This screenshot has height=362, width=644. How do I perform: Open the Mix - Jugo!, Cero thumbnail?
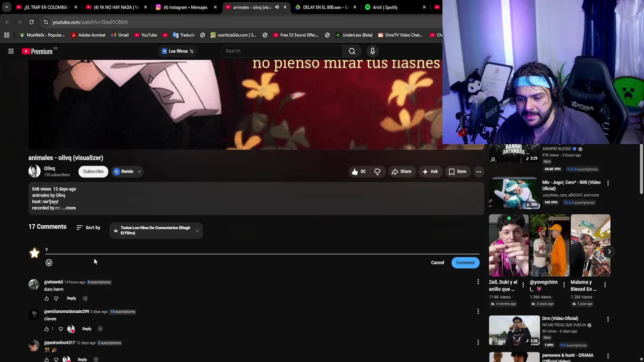point(514,193)
